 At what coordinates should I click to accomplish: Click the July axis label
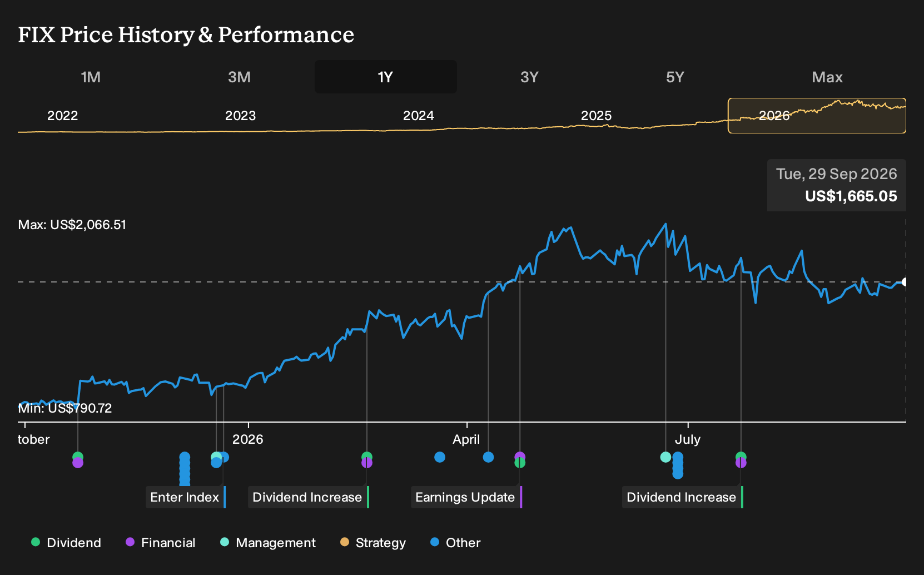click(688, 439)
